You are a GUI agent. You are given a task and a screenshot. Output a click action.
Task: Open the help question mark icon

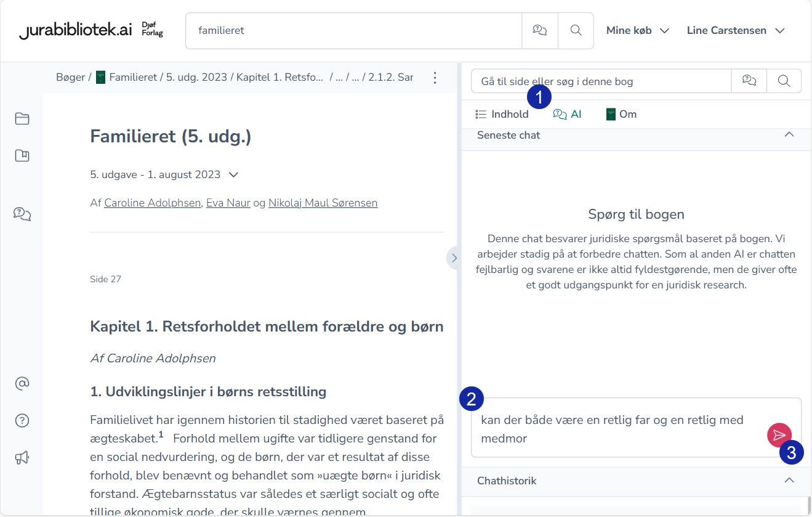22,421
